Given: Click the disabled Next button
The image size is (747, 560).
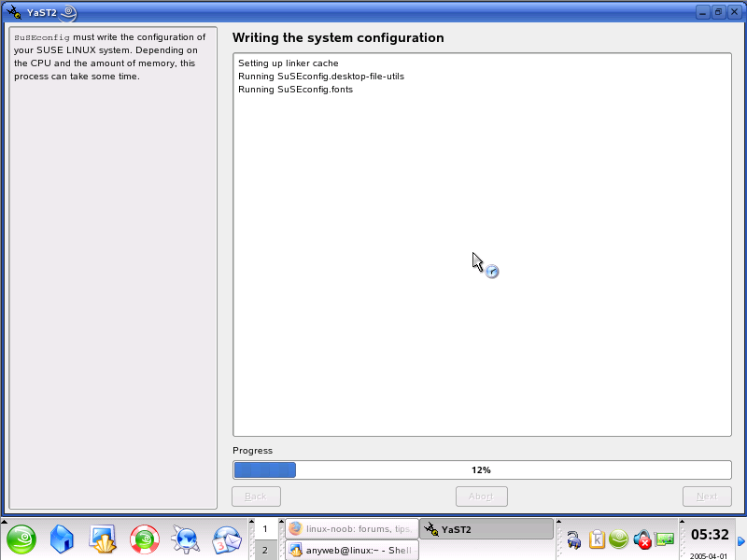Looking at the screenshot, I should click(707, 497).
